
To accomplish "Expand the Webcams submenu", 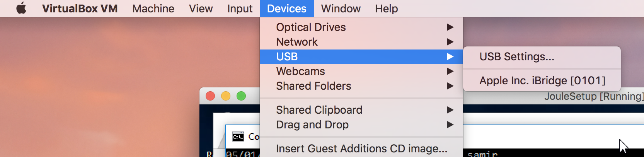I will click(x=361, y=71).
